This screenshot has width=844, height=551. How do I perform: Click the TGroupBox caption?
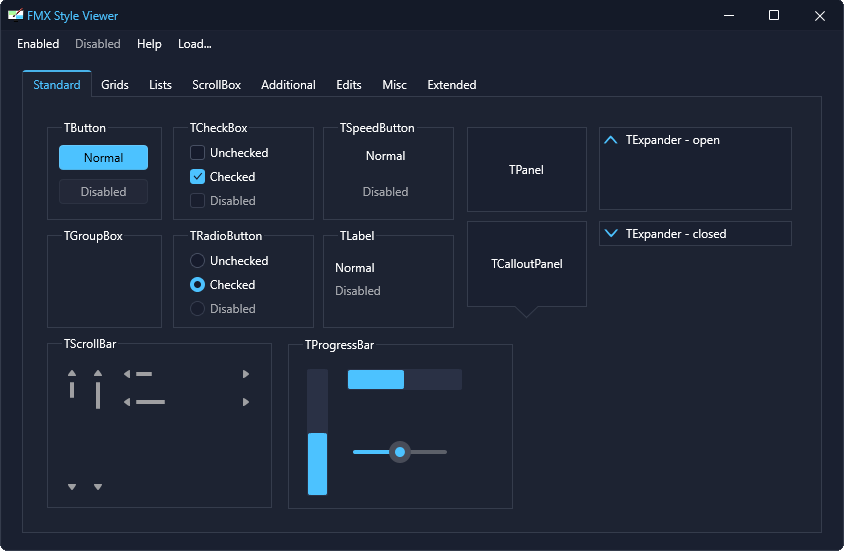pos(93,236)
